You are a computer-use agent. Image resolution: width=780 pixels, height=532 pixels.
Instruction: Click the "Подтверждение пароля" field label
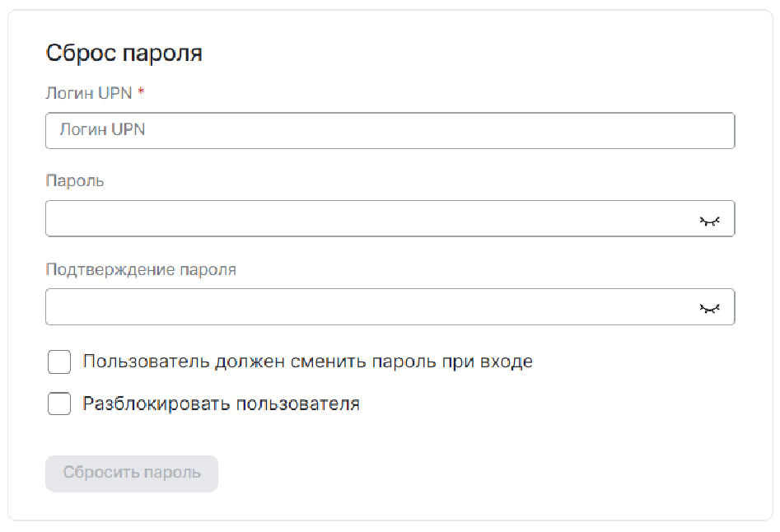(x=141, y=269)
